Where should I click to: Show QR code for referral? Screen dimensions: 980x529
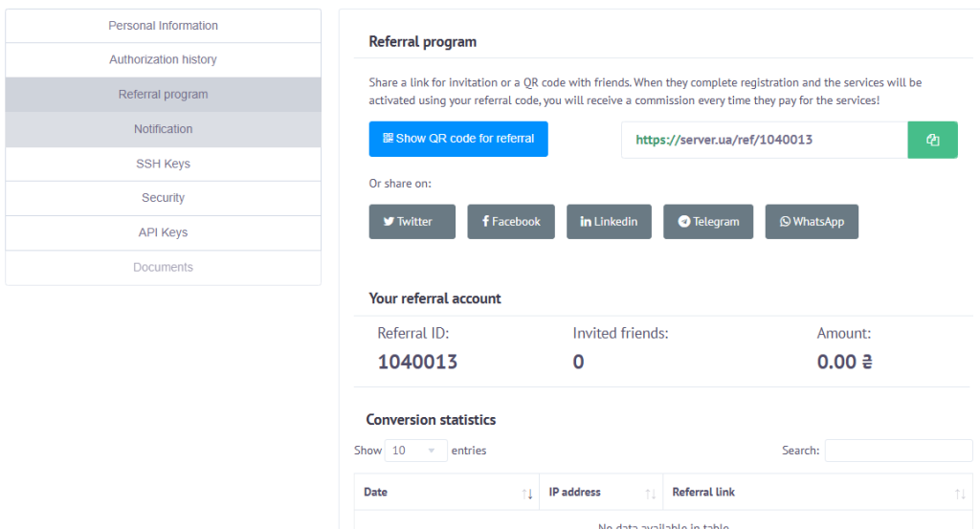[458, 139]
